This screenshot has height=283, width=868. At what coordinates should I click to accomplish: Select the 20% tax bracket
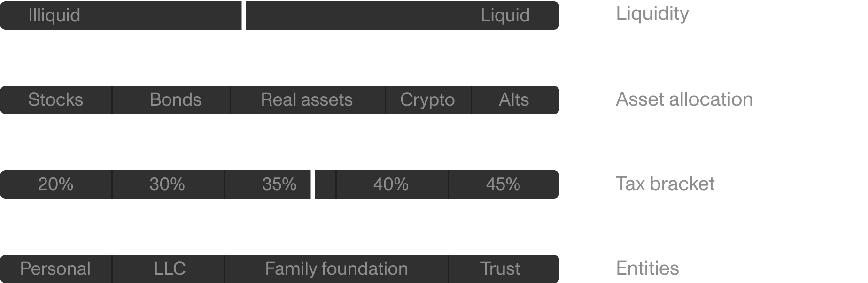coord(55,184)
